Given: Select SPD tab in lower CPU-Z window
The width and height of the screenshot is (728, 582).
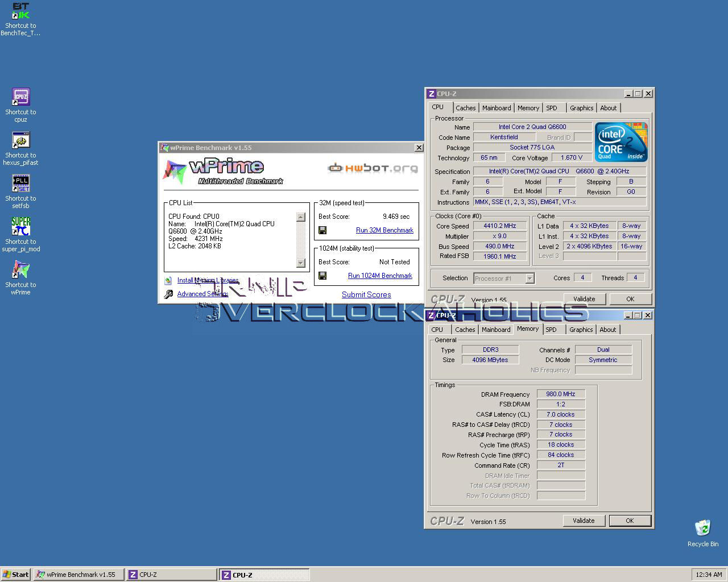Looking at the screenshot, I should click(551, 330).
